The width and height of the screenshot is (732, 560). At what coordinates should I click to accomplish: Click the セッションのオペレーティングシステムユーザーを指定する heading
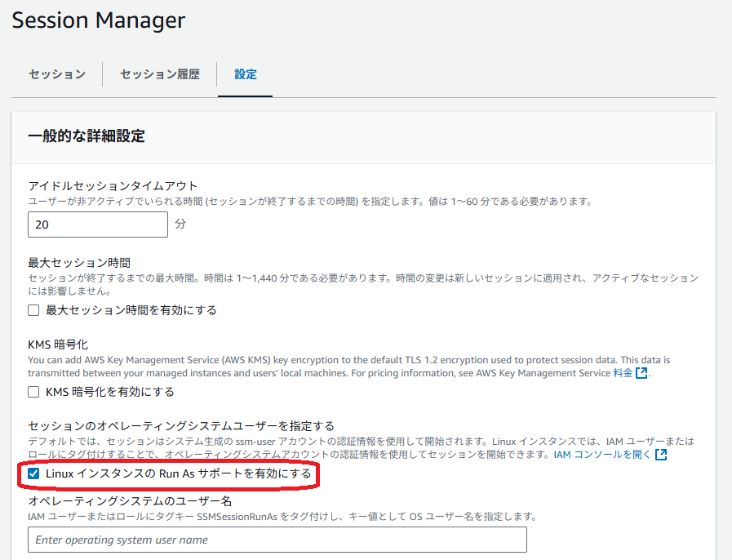pos(181,426)
